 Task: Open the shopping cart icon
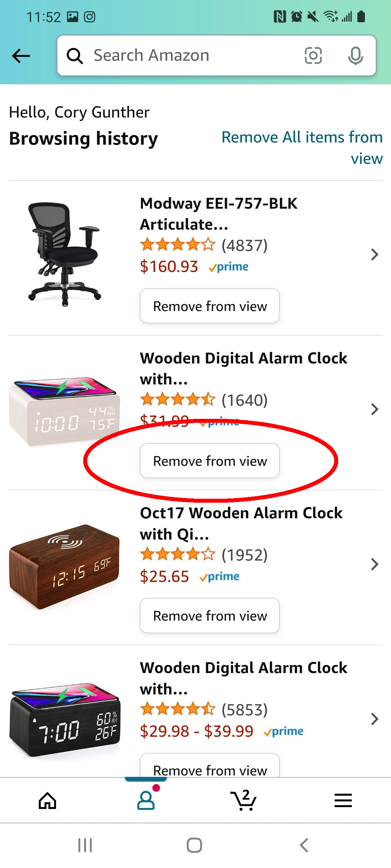point(244,800)
